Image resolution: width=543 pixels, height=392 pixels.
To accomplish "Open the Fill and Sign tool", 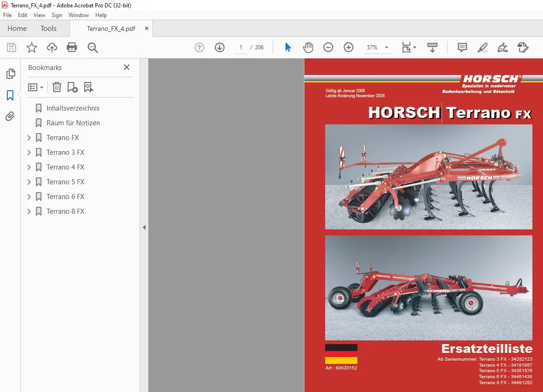I will coord(502,47).
